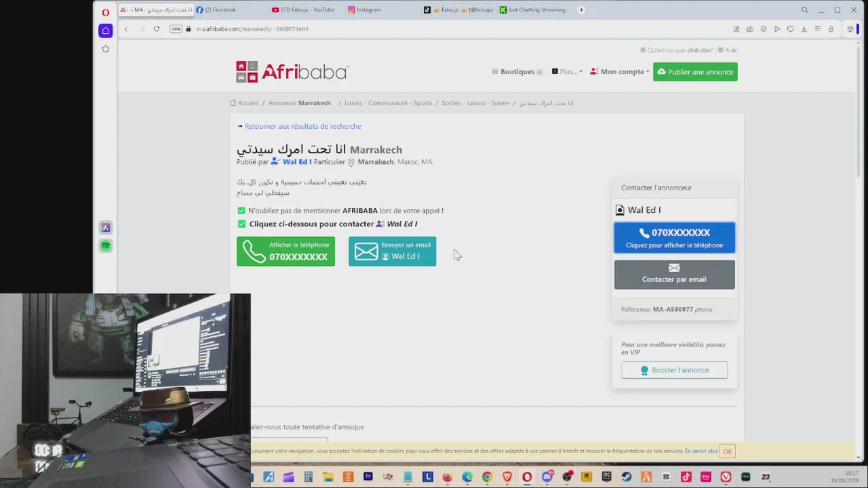Expand the Mon compte dropdown

tap(620, 72)
